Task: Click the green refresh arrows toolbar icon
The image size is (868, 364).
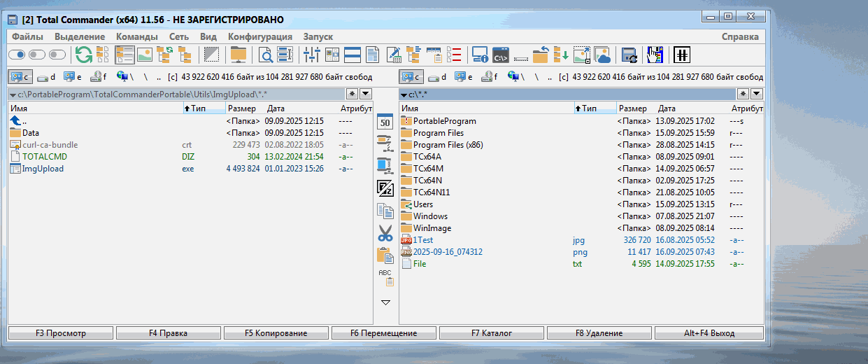Action: click(x=84, y=55)
